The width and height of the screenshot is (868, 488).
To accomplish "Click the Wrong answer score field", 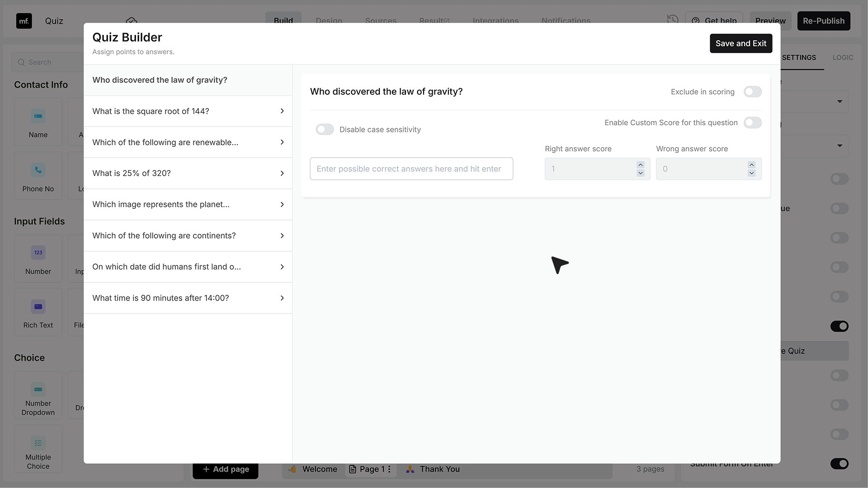I will pyautogui.click(x=708, y=169).
